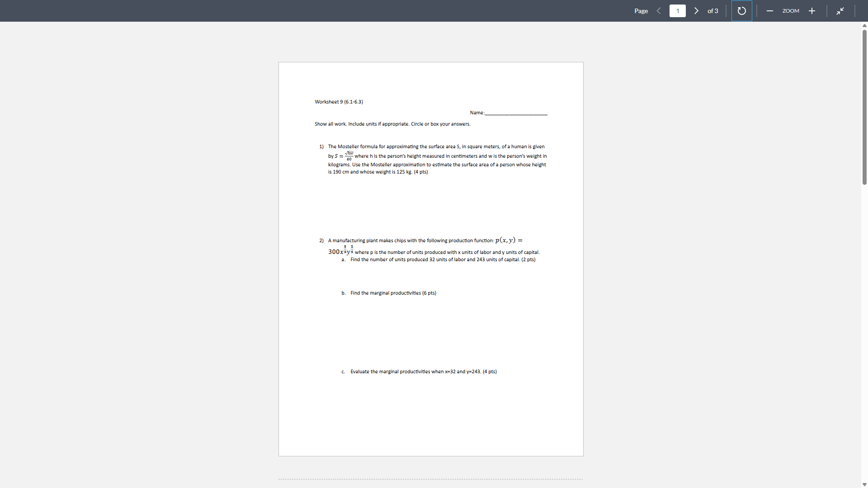Exit fullscreen using the collapse arrows icon

pyautogui.click(x=840, y=11)
